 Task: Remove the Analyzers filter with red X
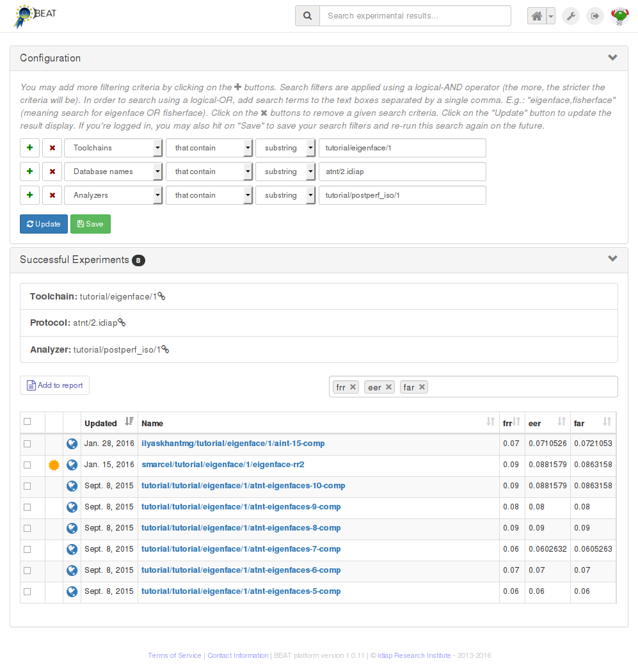[x=52, y=195]
